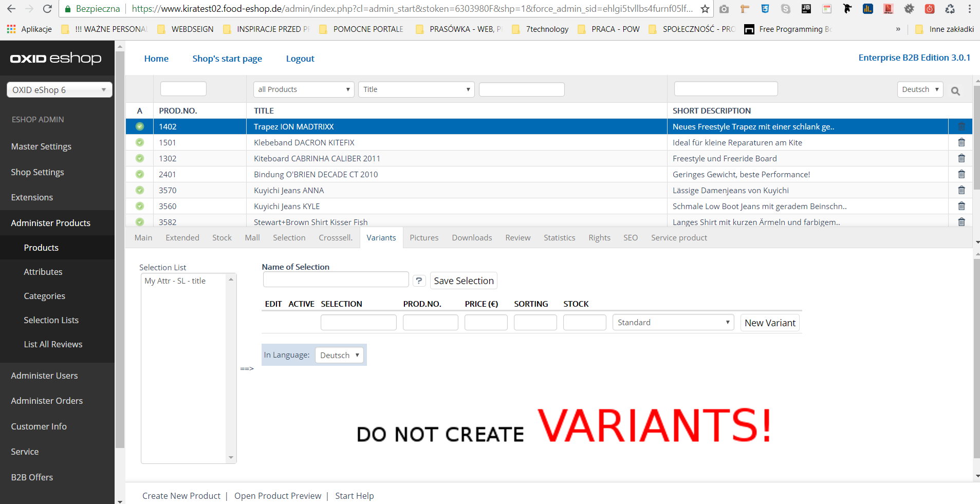Delete product 1501 using its trash icon

pos(961,142)
